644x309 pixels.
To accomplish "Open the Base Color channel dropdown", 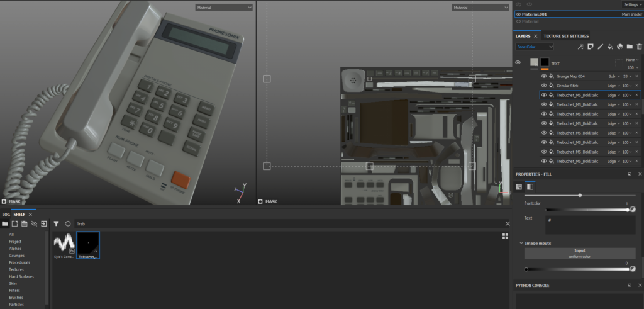I will [535, 47].
